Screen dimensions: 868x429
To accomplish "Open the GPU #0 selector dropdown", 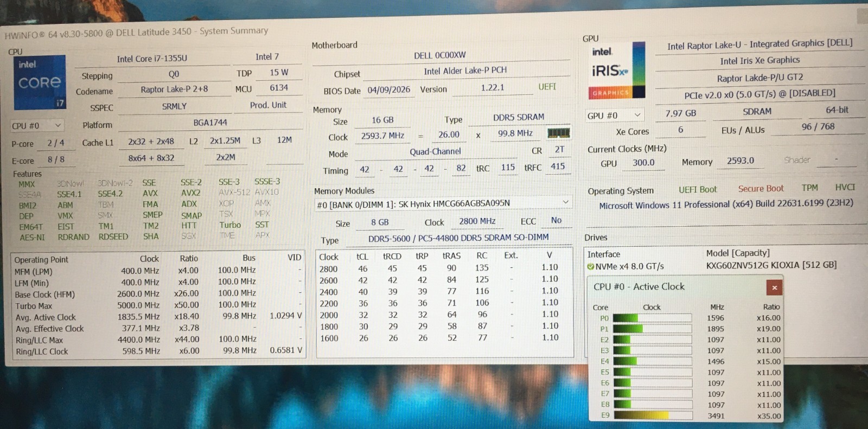I will click(x=614, y=116).
